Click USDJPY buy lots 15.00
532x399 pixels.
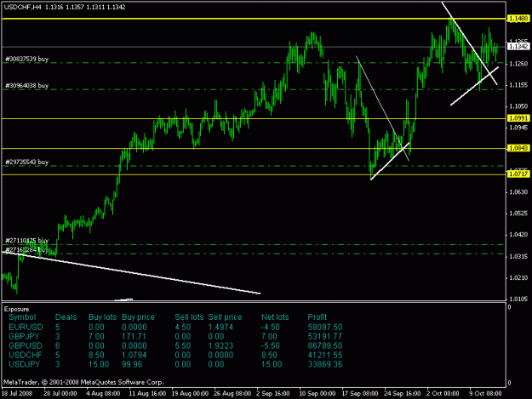click(x=99, y=364)
